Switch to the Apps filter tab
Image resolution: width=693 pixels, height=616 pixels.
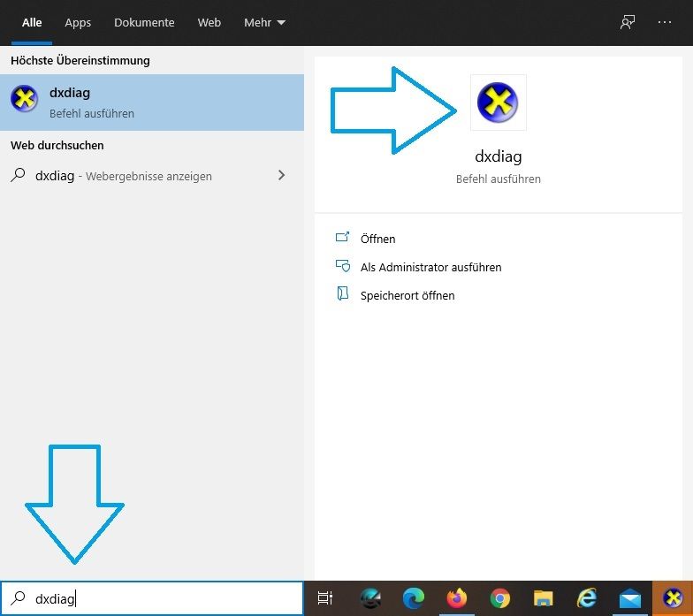pos(78,22)
